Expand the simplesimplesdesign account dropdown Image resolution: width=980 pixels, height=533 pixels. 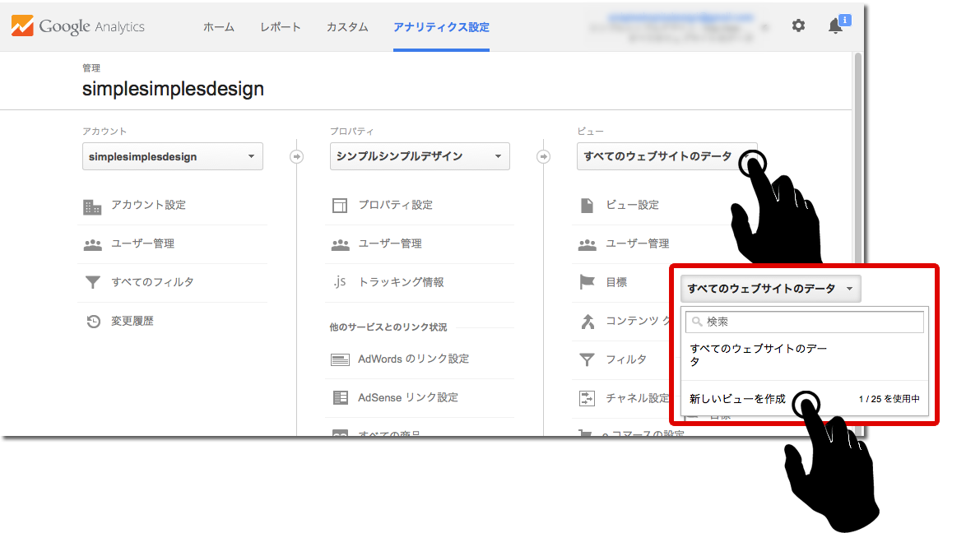pyautogui.click(x=173, y=156)
